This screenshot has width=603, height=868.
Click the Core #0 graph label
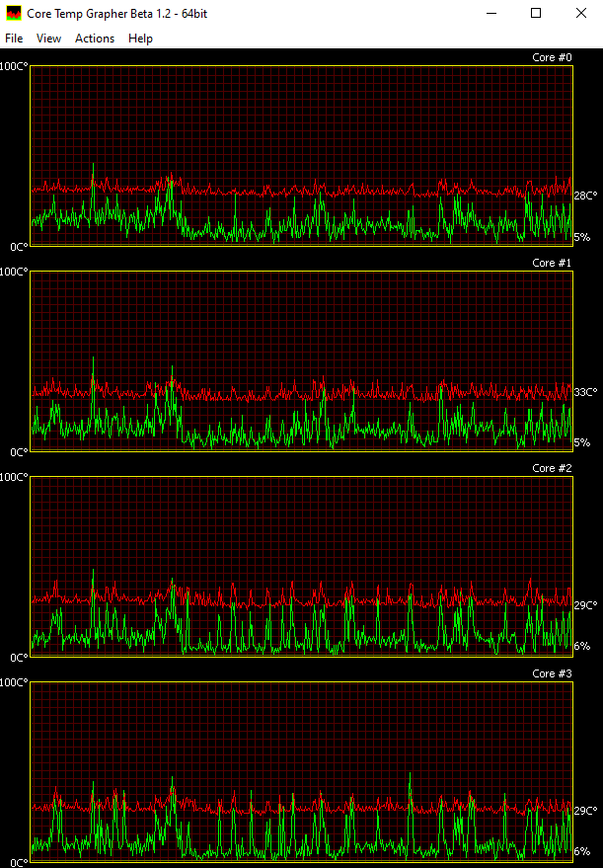click(552, 57)
